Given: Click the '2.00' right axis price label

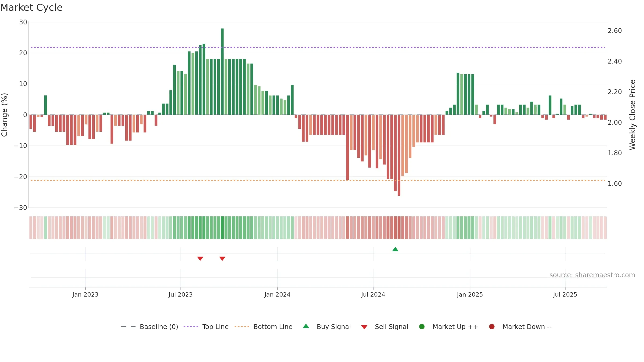Looking at the screenshot, I should click(615, 123).
